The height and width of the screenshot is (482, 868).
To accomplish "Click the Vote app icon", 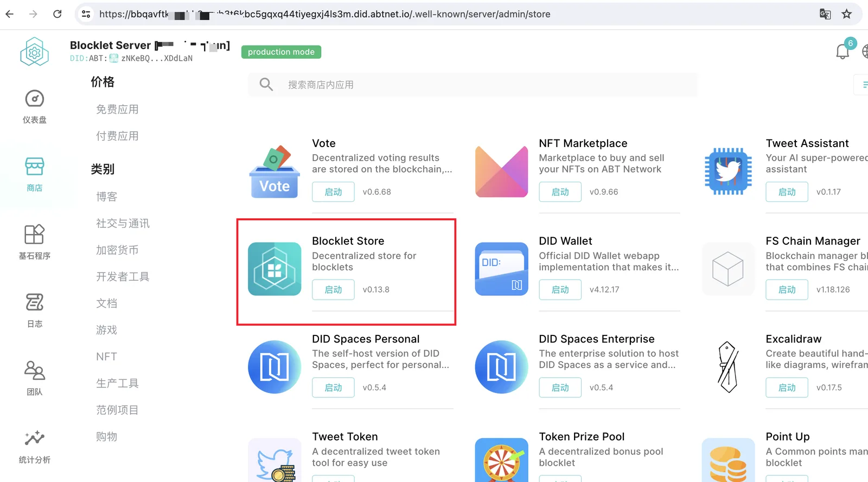I will click(275, 171).
